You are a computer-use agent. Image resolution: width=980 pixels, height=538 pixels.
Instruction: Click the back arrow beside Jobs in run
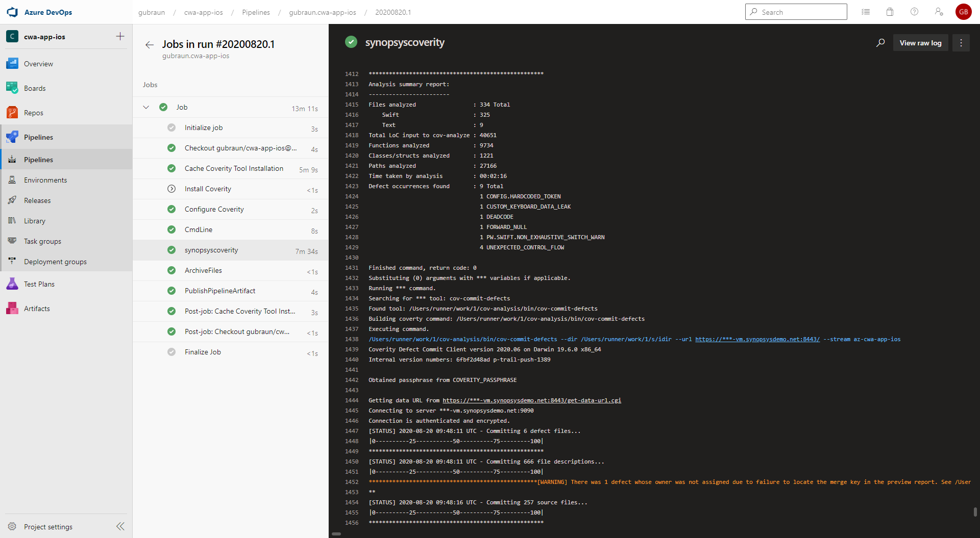pos(150,45)
